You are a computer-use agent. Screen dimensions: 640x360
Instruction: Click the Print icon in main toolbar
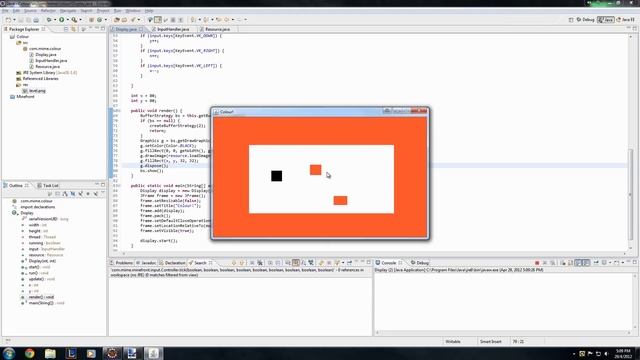pos(36,20)
